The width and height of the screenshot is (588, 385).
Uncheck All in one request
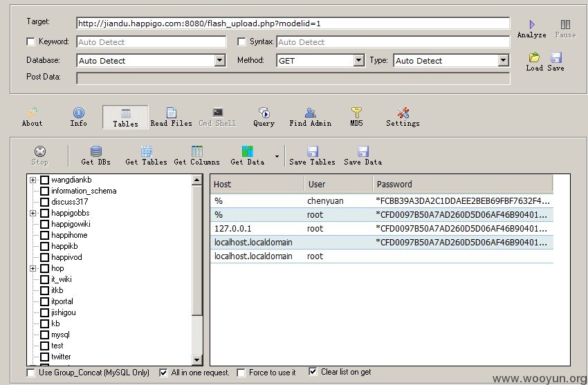click(163, 373)
